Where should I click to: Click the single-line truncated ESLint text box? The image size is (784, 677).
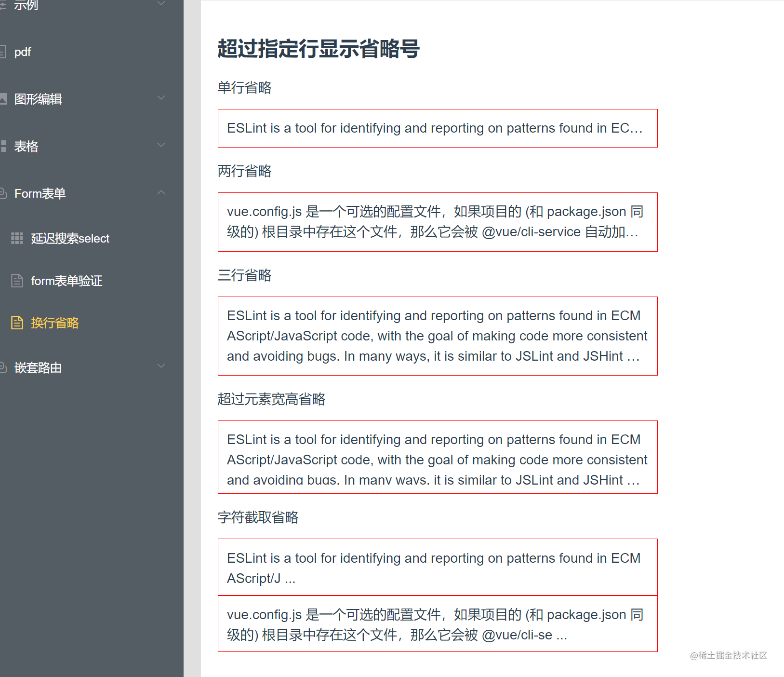click(438, 128)
